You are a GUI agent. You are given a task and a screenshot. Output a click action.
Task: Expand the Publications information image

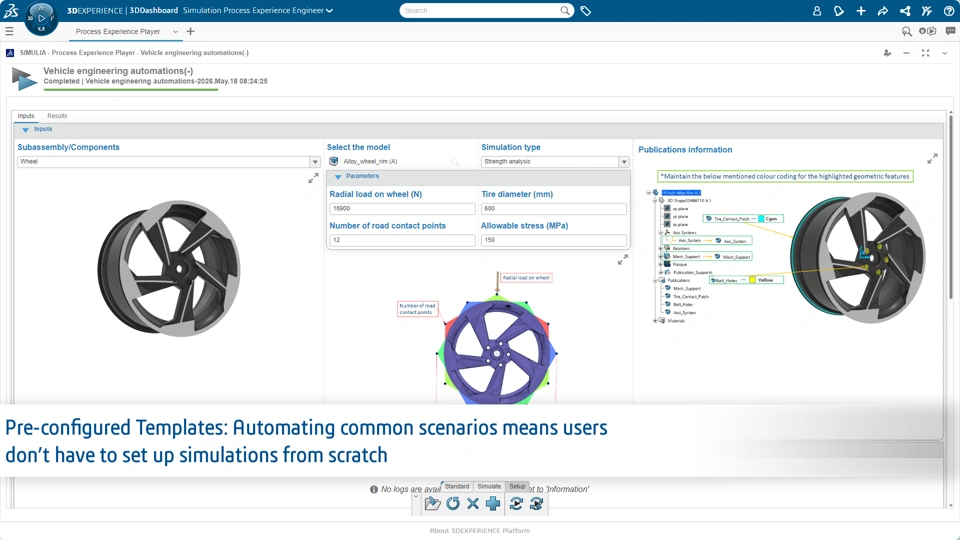pyautogui.click(x=932, y=159)
